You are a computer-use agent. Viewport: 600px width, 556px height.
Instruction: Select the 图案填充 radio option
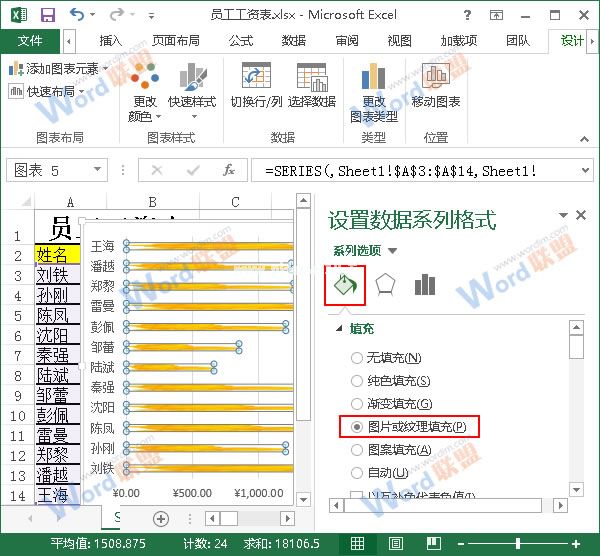point(357,450)
